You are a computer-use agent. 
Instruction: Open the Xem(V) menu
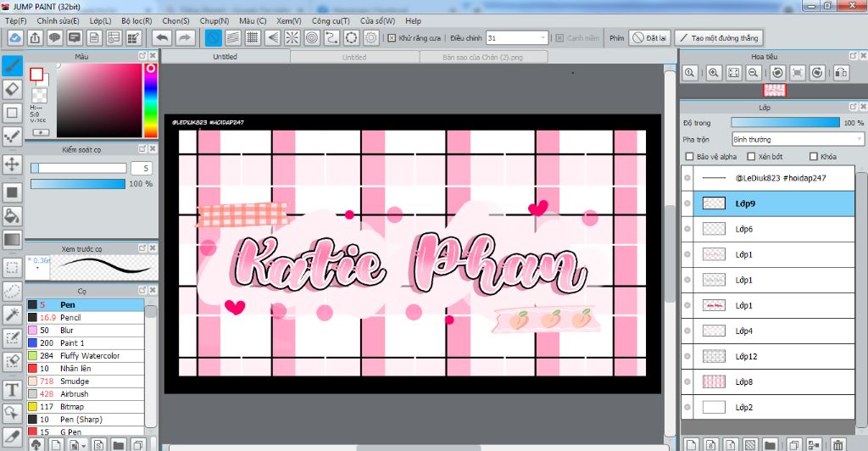[x=289, y=20]
